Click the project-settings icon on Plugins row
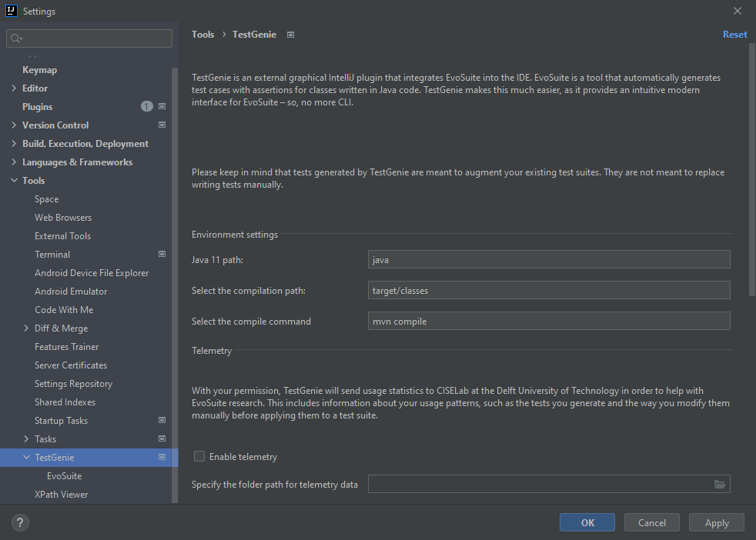This screenshot has width=756, height=540. [x=162, y=106]
